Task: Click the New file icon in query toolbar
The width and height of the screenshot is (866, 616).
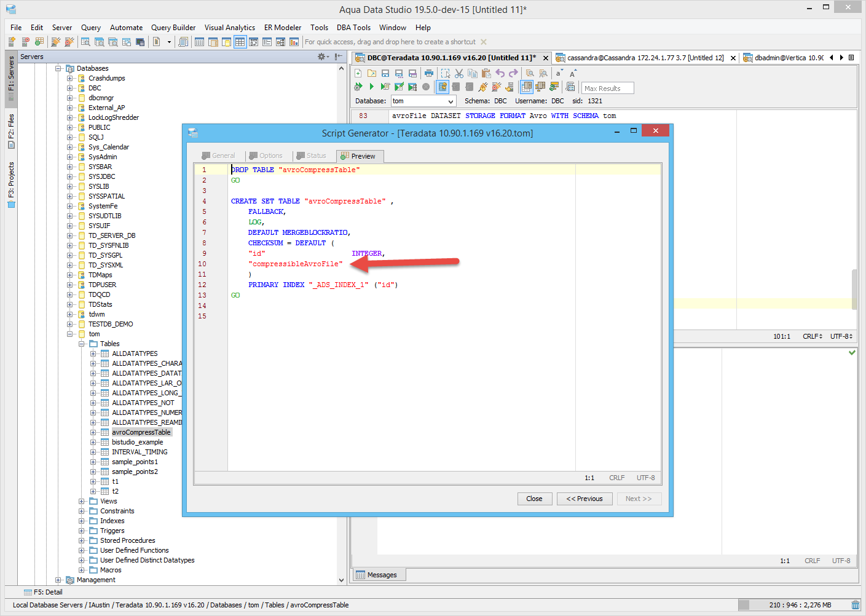Action: point(358,73)
